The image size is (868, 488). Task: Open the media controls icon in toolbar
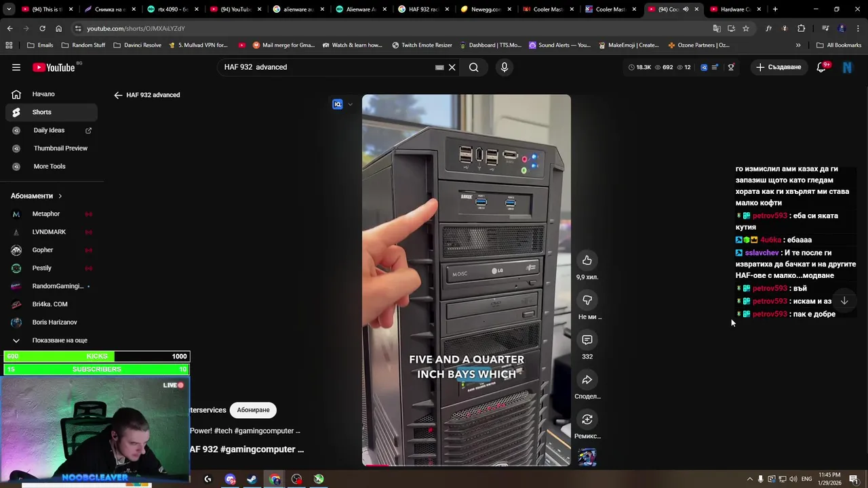click(x=825, y=28)
